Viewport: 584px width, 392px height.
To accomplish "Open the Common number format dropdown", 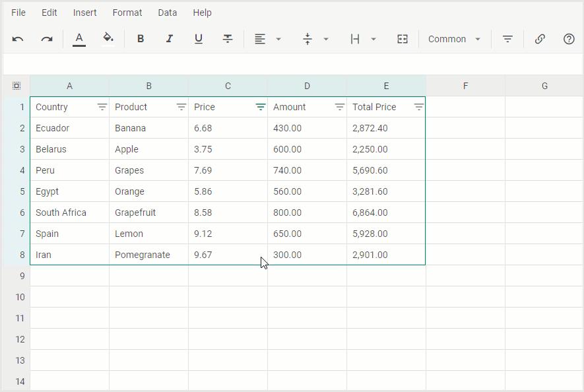I will [x=454, y=39].
